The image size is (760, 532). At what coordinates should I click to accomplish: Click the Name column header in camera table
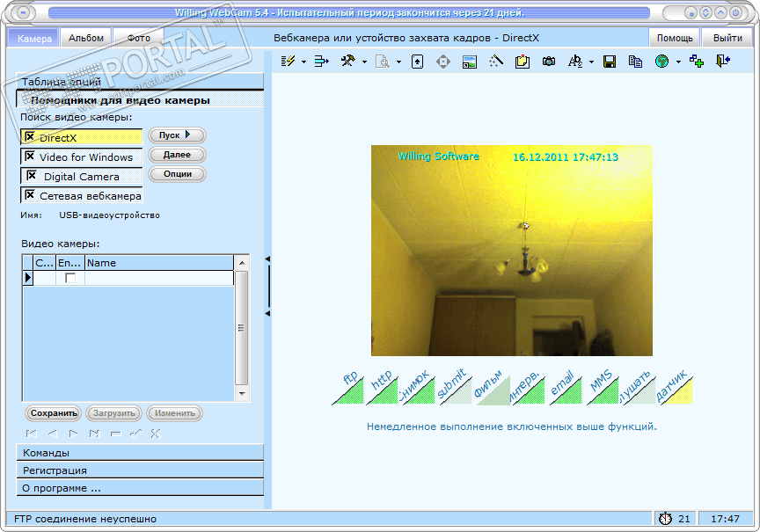tap(159, 263)
